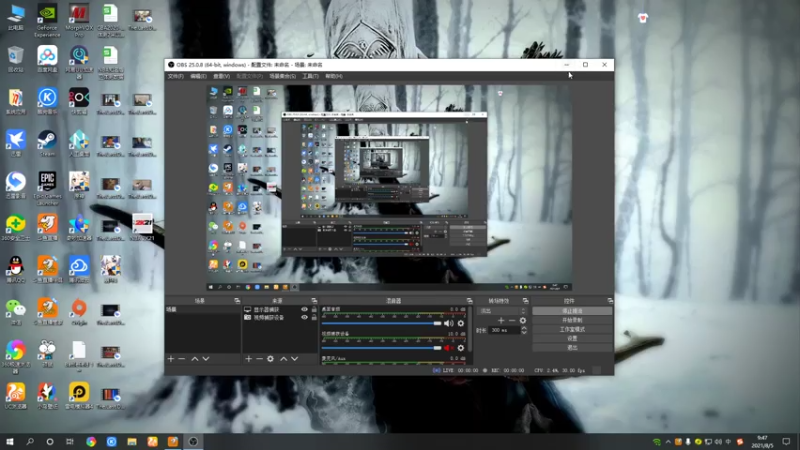Decrease transition duration with down arrow

coord(523,333)
